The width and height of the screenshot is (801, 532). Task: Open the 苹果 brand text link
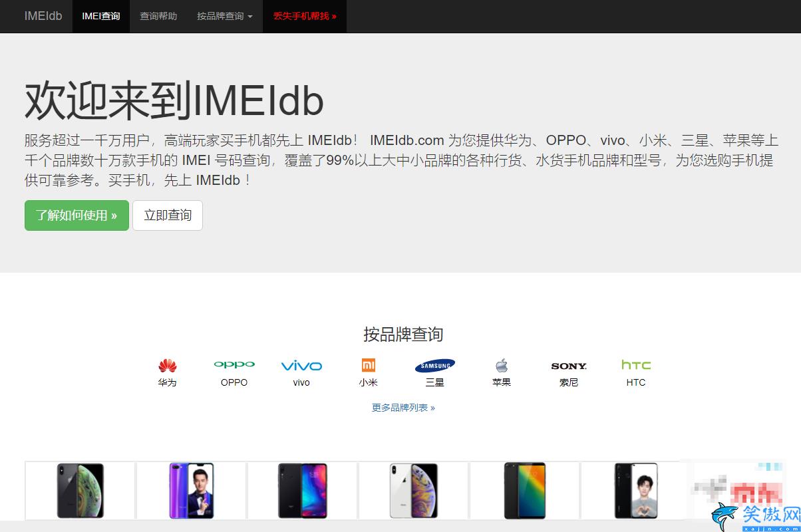[x=502, y=382]
